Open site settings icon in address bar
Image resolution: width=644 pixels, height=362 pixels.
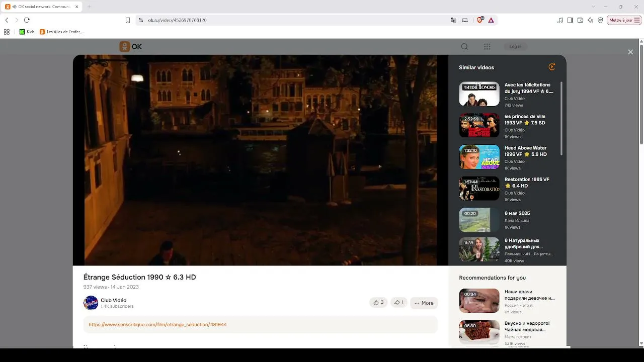point(141,20)
